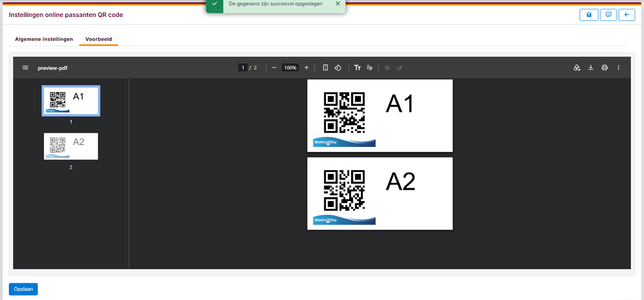
Task: Click the Opslaan button
Action: 24,289
